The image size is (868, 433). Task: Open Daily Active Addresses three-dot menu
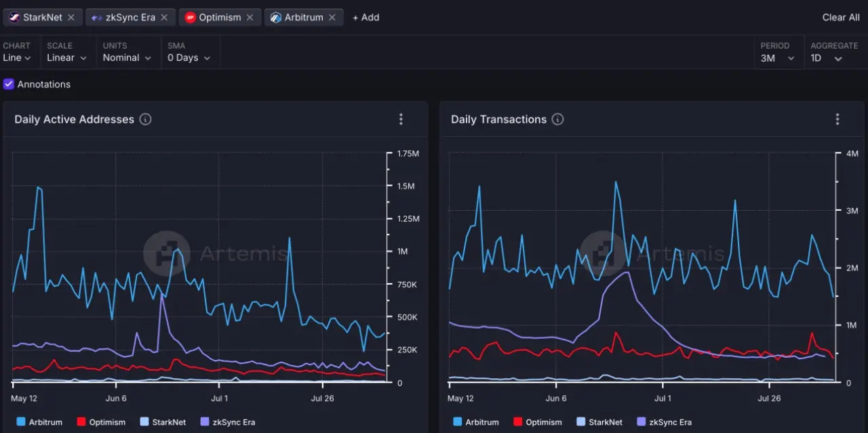401,119
